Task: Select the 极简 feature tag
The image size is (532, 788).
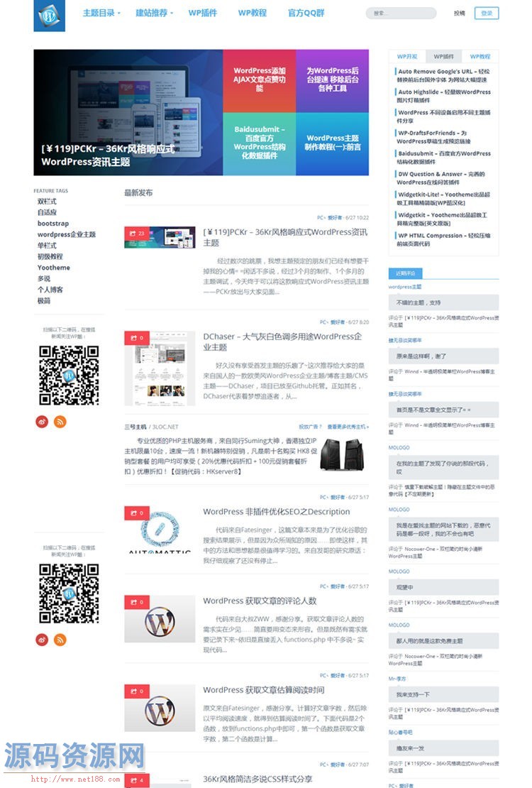Action: click(x=44, y=301)
